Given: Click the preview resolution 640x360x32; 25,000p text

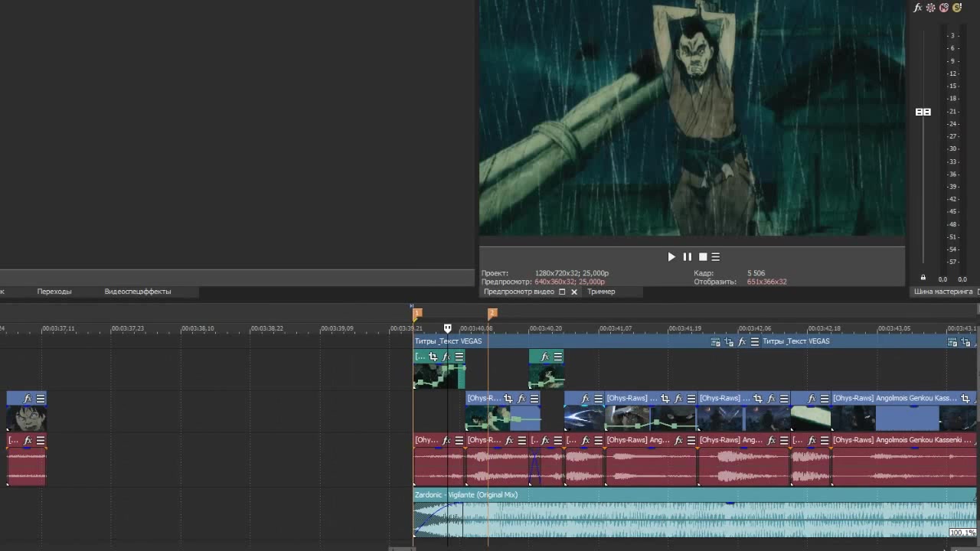Looking at the screenshot, I should pos(570,282).
